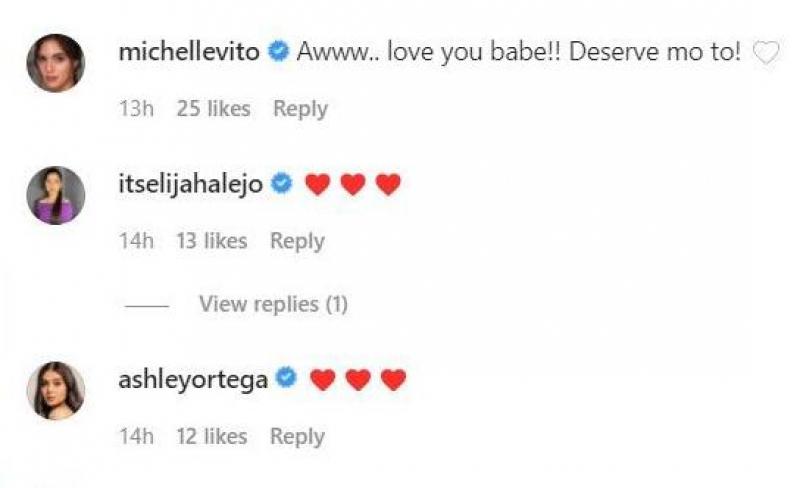The height and width of the screenshot is (488, 800).
Task: Click the 14h timestamp under itselijahalejo's comment
Action: click(x=135, y=241)
